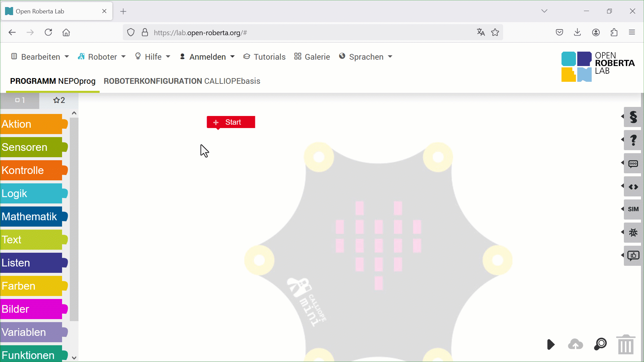Switch to ROBOTERKONFIGURATION CALLIOPEbasis tab
This screenshot has height=362, width=644.
182,81
